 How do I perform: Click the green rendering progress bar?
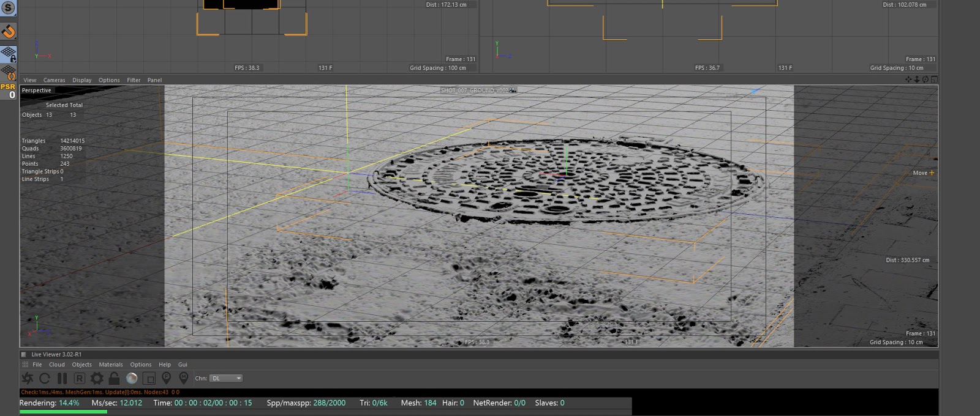pyautogui.click(x=63, y=412)
